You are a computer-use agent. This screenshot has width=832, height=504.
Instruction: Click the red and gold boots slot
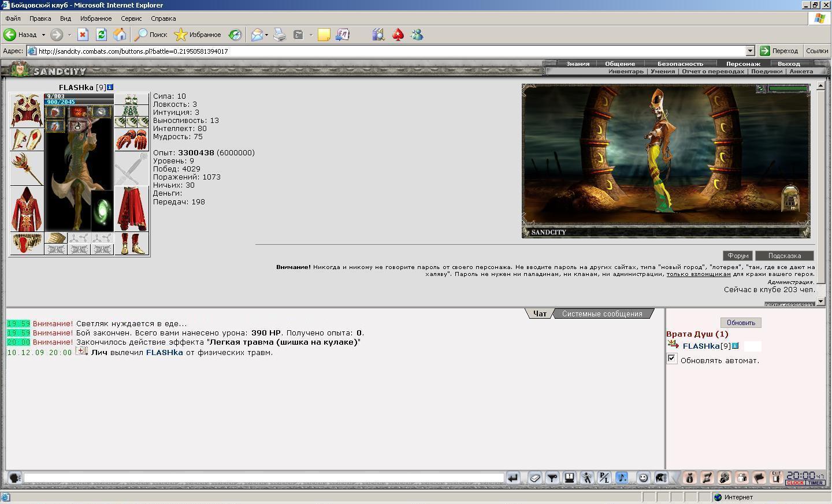coord(131,243)
